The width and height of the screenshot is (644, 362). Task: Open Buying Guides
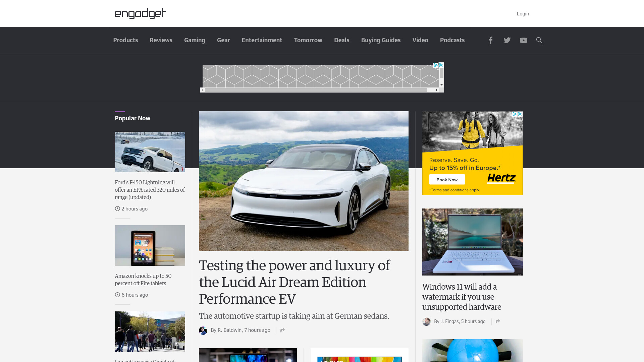pyautogui.click(x=381, y=40)
